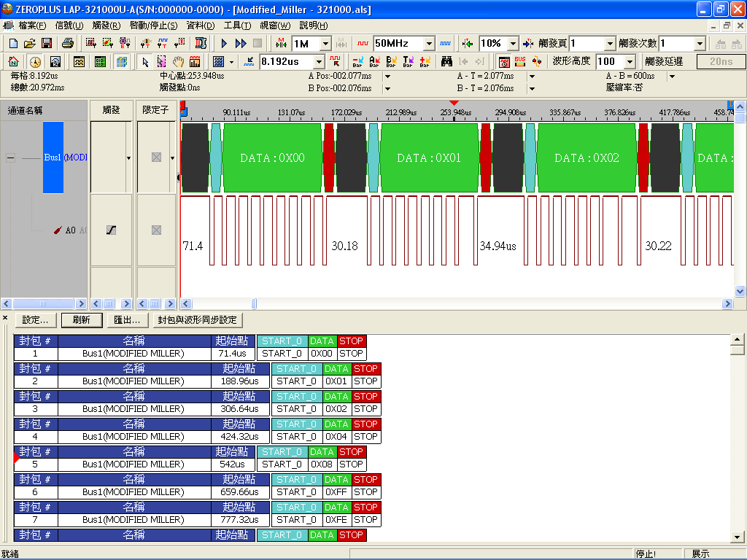Collapse the Bus1 tree node

(10, 157)
